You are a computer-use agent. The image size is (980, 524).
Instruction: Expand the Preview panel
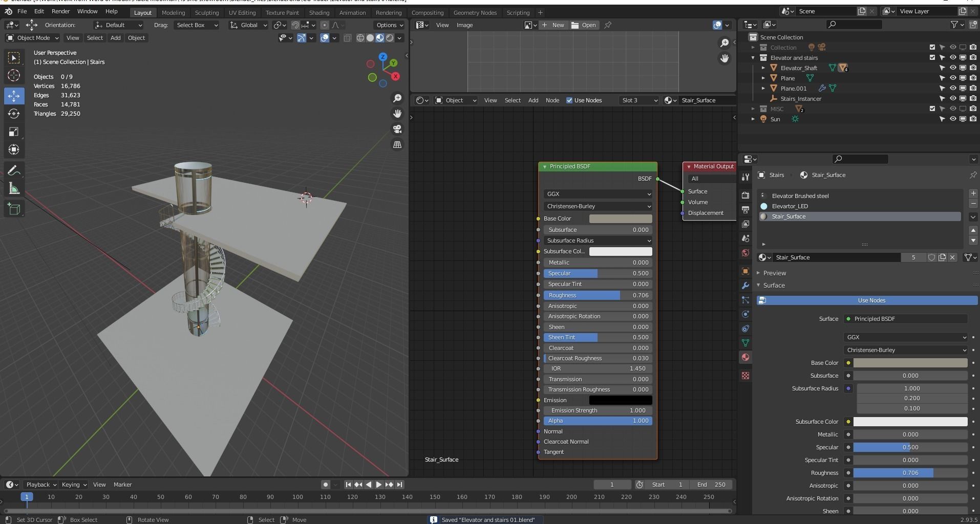click(x=774, y=273)
